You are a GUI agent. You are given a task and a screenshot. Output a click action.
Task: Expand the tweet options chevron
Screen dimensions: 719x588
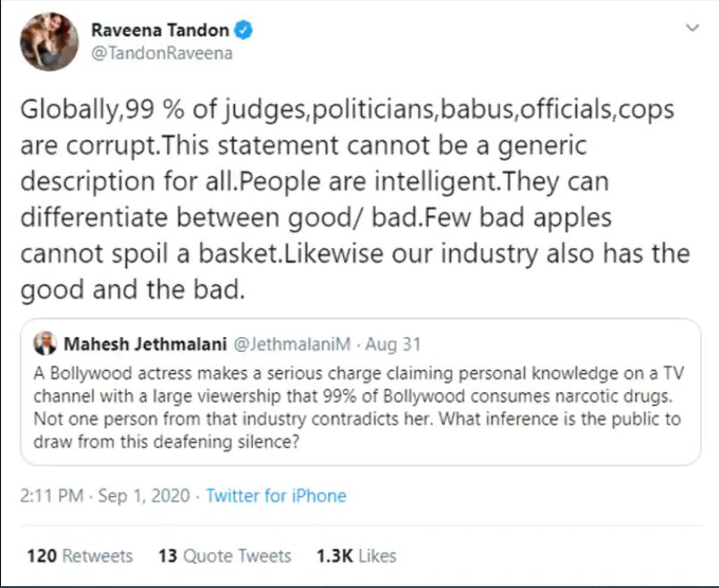click(692, 28)
